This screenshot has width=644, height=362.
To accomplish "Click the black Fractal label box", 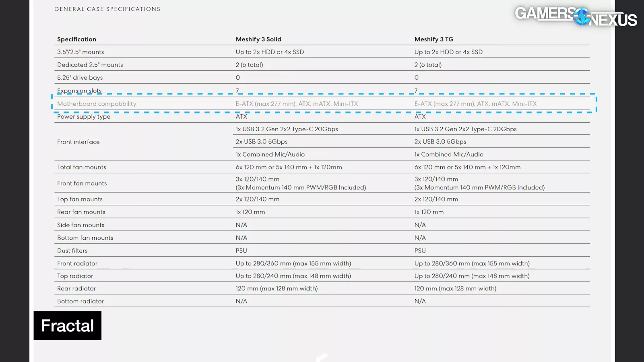I will [x=68, y=325].
